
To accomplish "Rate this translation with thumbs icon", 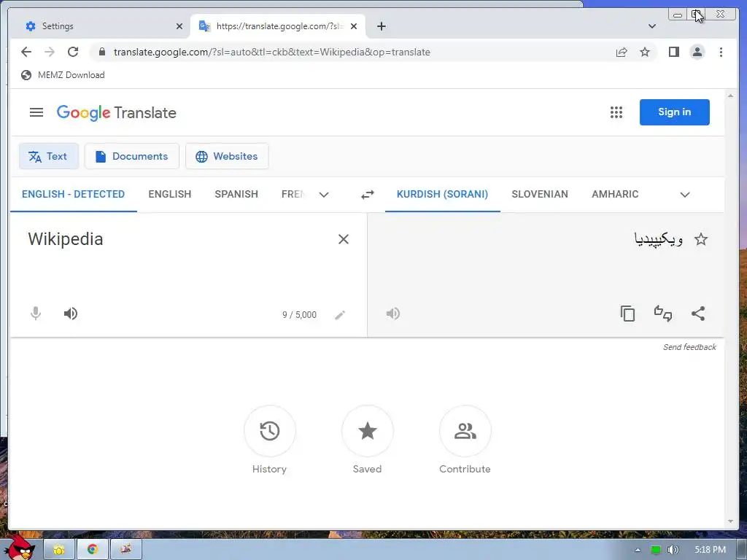I will (662, 314).
